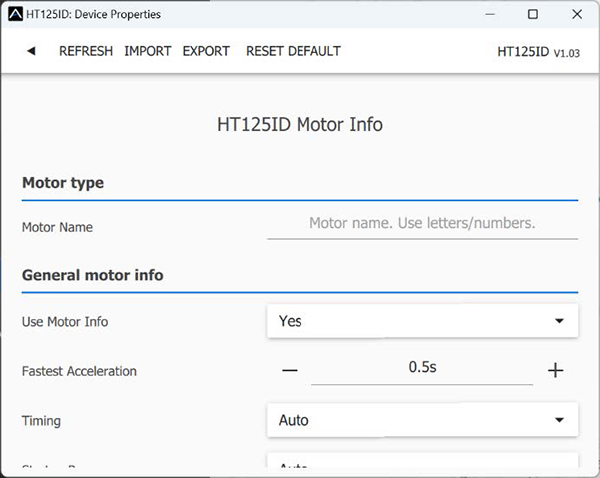Click the HT125ID V1.03 version label
This screenshot has height=478, width=600.
coord(537,51)
